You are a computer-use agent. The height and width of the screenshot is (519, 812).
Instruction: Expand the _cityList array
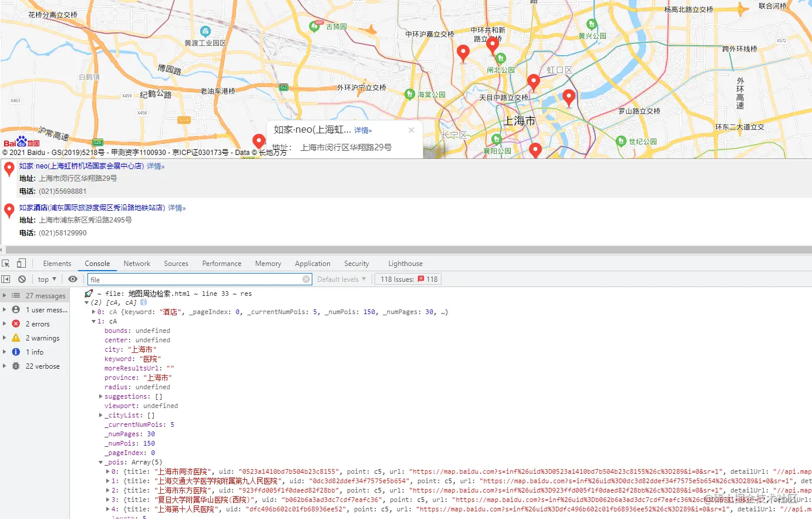[101, 416]
